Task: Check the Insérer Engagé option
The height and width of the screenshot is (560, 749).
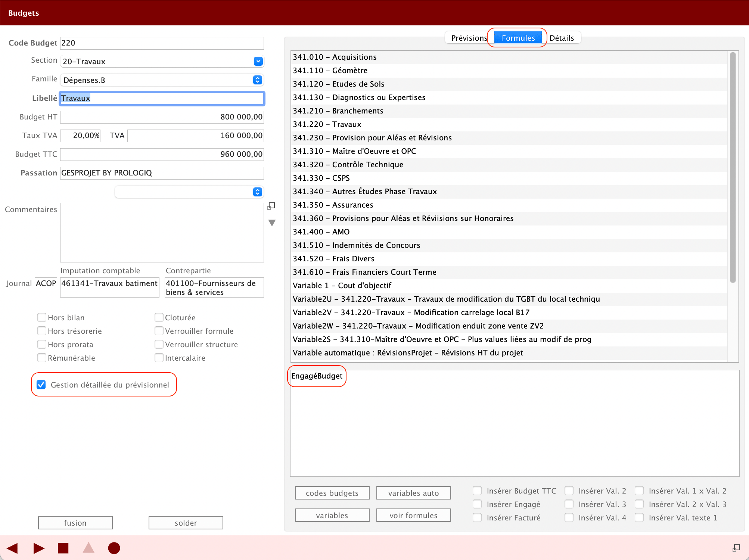Action: coord(477,504)
